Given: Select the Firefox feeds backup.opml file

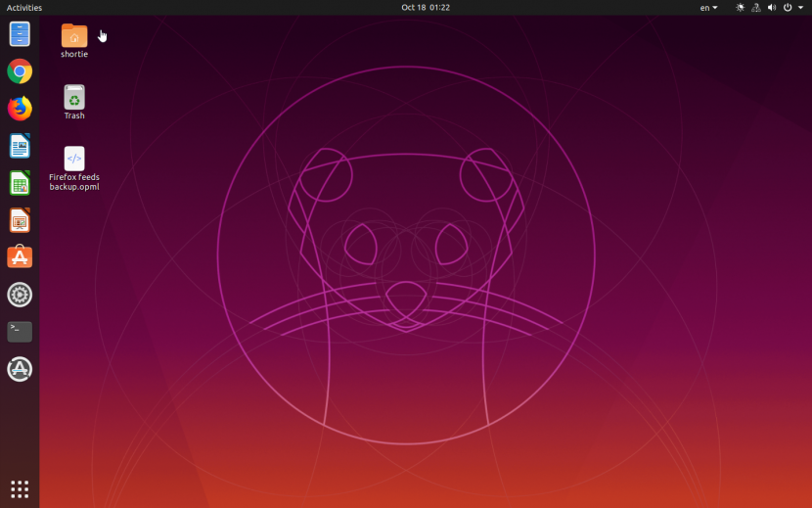Looking at the screenshot, I should click(x=74, y=168).
